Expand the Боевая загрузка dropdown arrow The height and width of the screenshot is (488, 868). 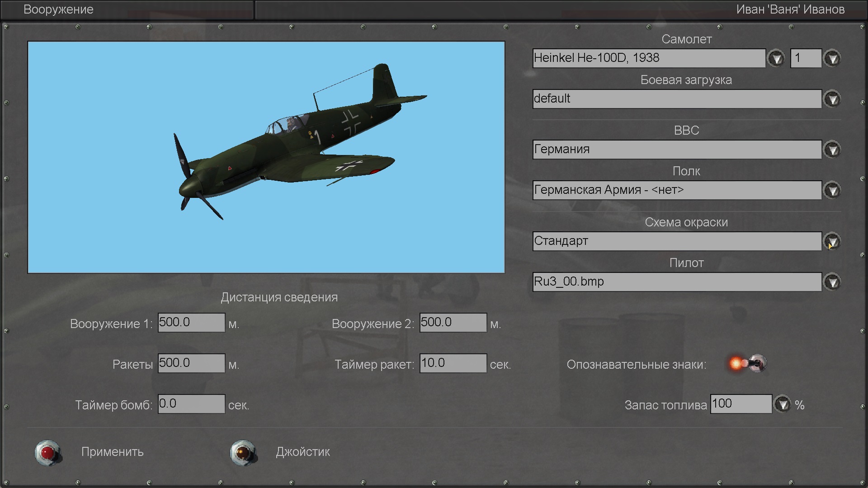pos(832,99)
